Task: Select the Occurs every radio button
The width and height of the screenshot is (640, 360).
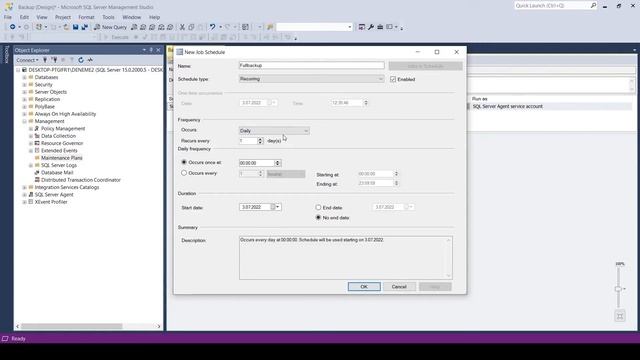Action: [184, 173]
